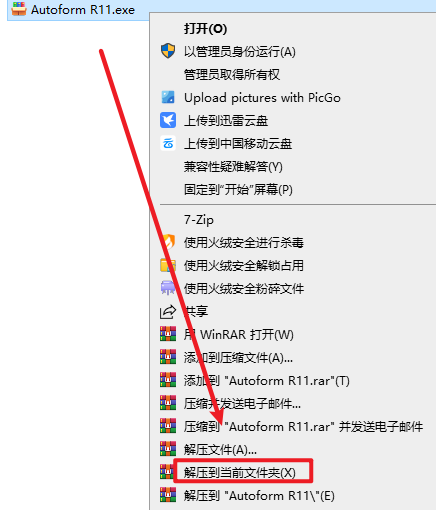Click the WinRAR icon next to 解压文件(A)...
This screenshot has width=436, height=510.
tap(168, 449)
